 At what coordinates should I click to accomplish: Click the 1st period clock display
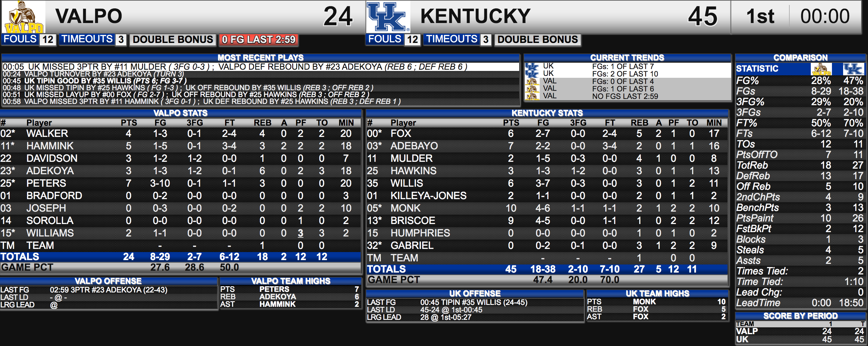[796, 16]
